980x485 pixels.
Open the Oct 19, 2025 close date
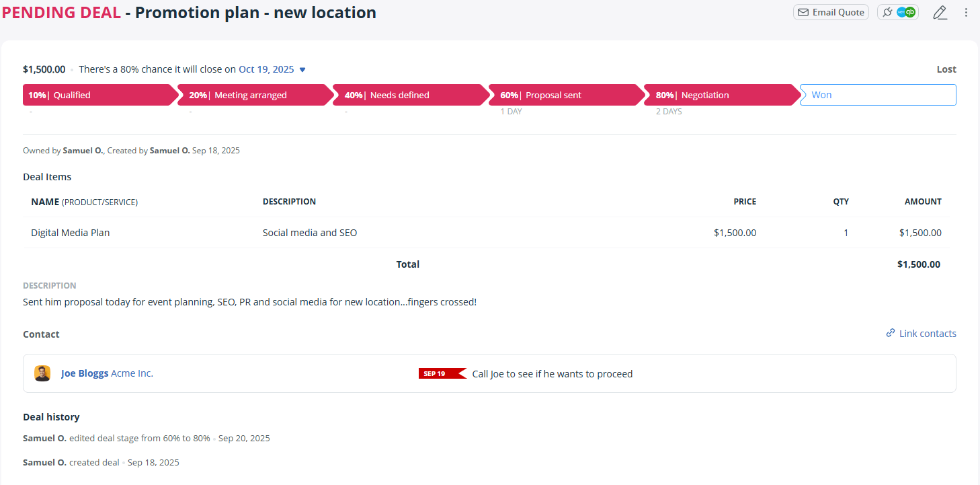coord(266,69)
